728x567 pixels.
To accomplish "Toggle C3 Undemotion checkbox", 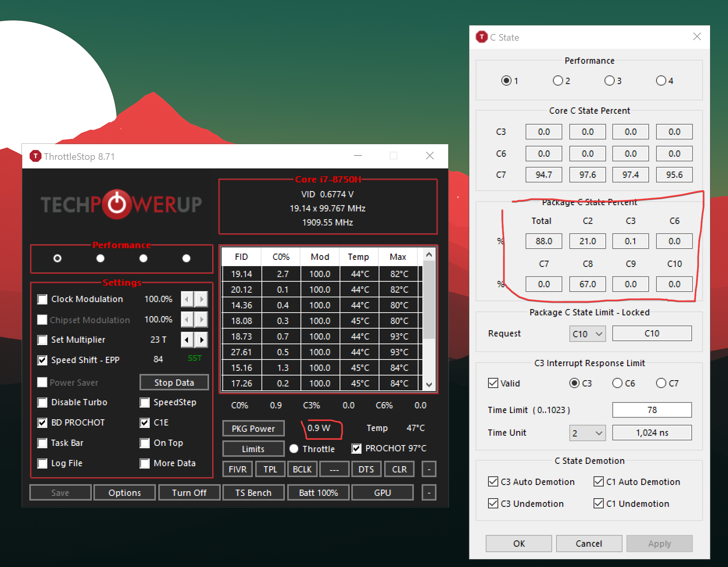I will 493,503.
